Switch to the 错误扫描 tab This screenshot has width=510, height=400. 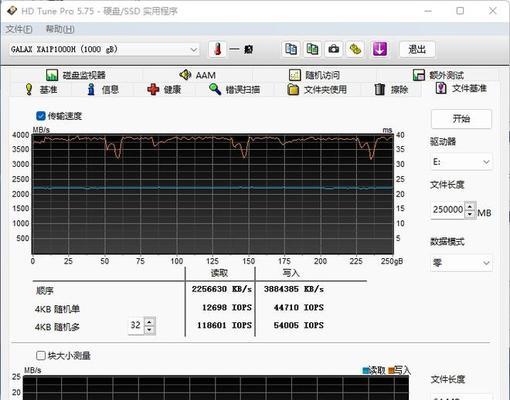tap(234, 89)
